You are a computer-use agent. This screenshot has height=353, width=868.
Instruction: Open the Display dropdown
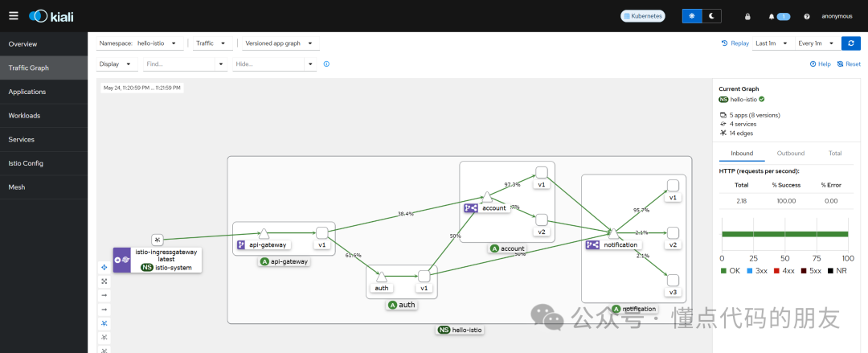(117, 64)
